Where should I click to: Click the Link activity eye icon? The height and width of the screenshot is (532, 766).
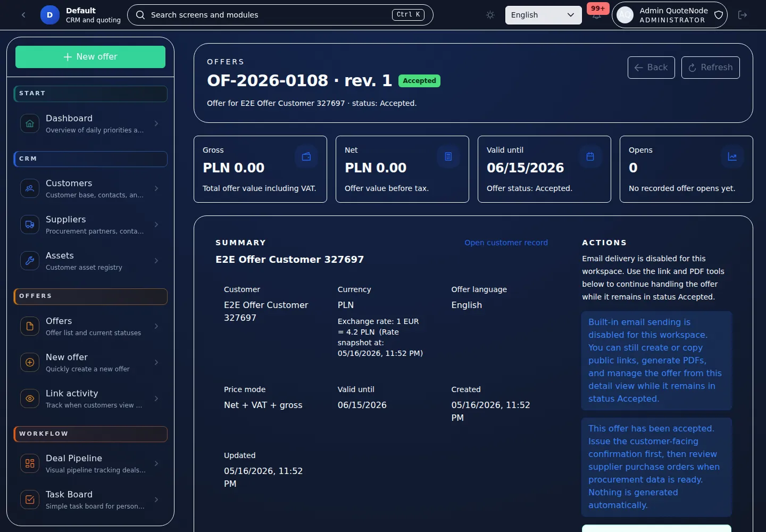tap(30, 398)
